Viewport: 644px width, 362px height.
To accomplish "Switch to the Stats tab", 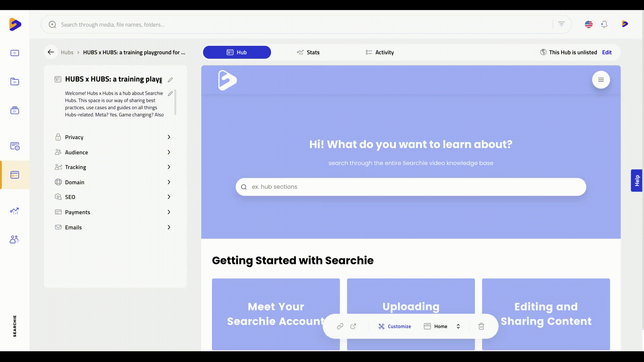I will (x=308, y=52).
